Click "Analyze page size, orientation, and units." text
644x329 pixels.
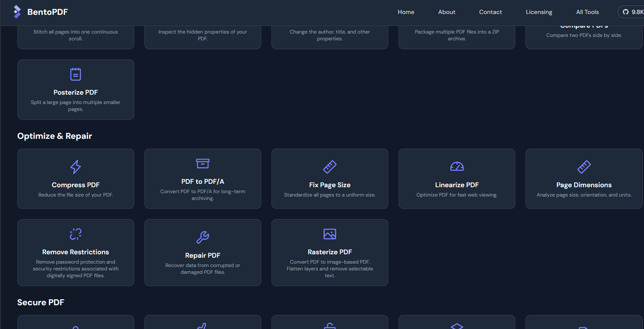point(584,195)
